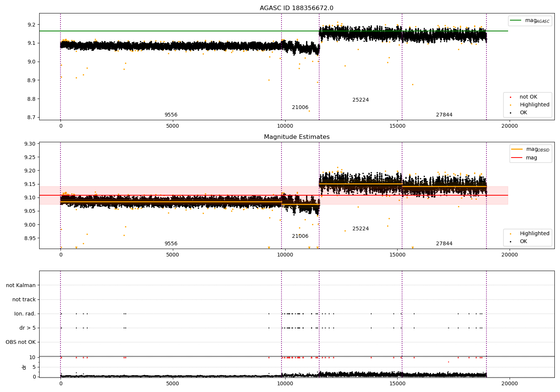The image size is (560, 392).
Task: Click 27844 in the Magnitude Estimates plot
Action: pos(444,244)
